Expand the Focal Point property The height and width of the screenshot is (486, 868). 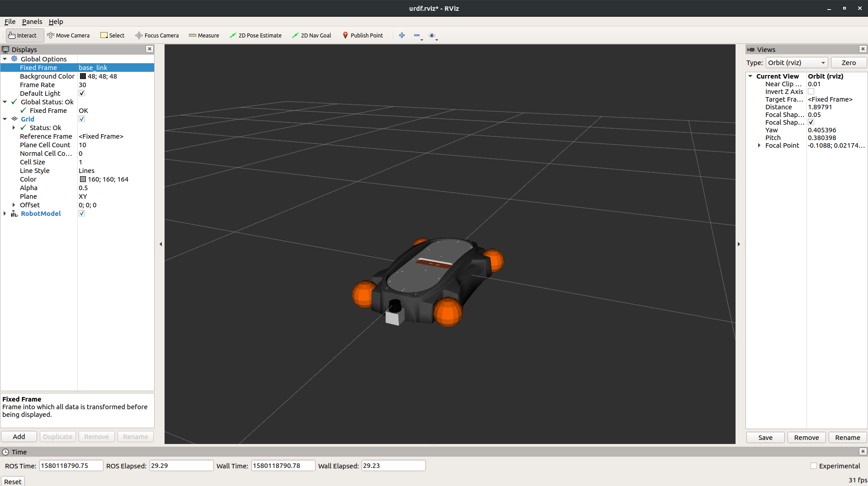tap(759, 145)
